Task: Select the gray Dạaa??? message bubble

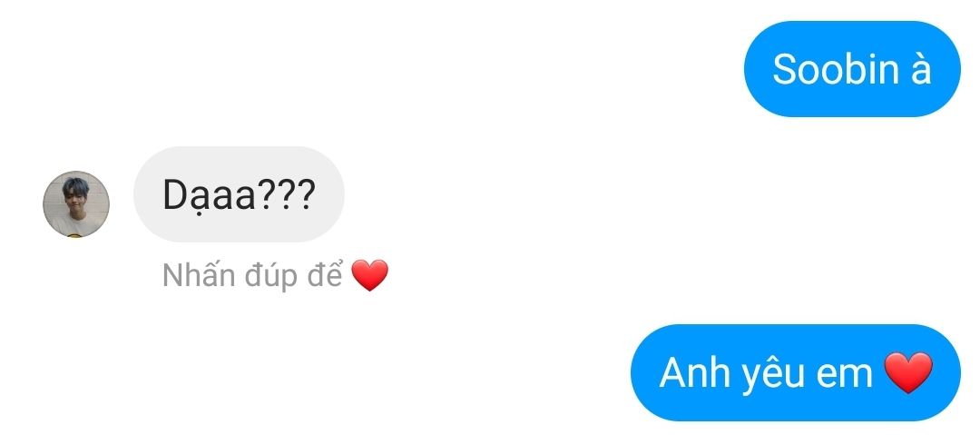Action: [239, 194]
